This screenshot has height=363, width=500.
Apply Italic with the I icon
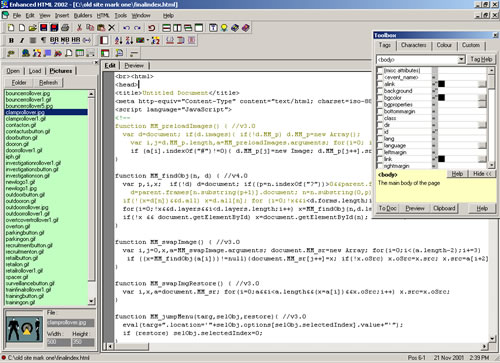[x=22, y=40]
